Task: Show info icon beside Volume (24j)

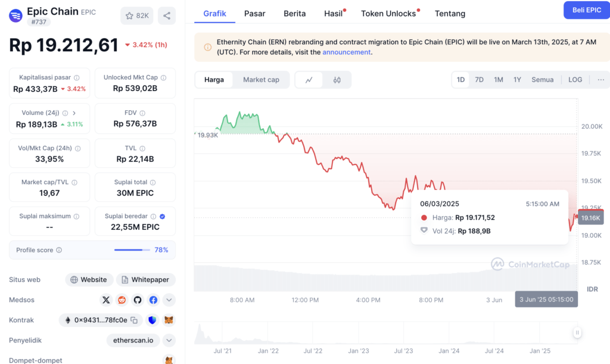Action: click(x=65, y=113)
